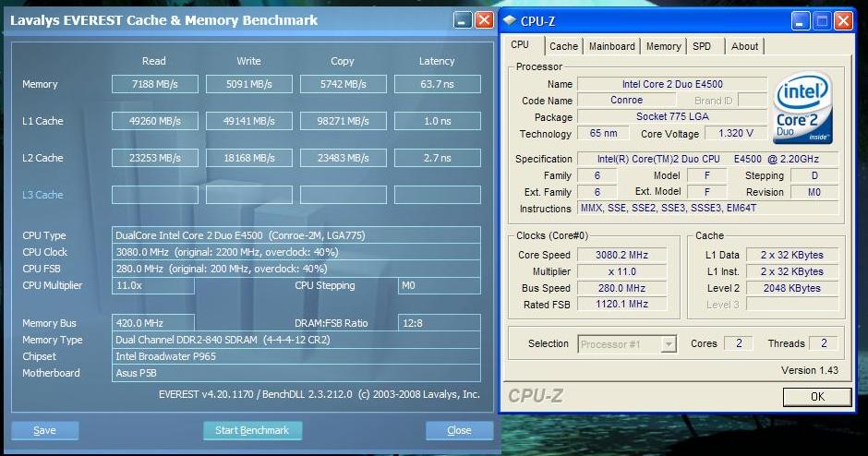The height and width of the screenshot is (456, 868).
Task: Click the Close button in EVEREST
Action: [460, 430]
